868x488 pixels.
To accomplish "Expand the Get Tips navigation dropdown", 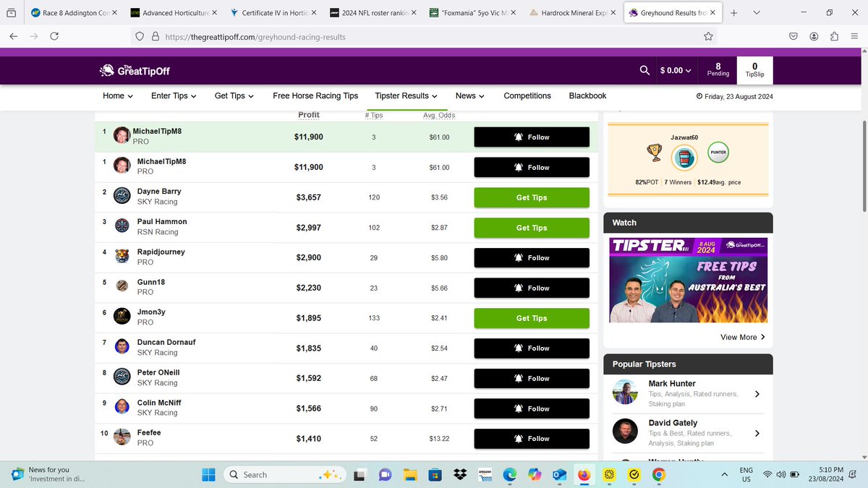I will click(x=234, y=95).
